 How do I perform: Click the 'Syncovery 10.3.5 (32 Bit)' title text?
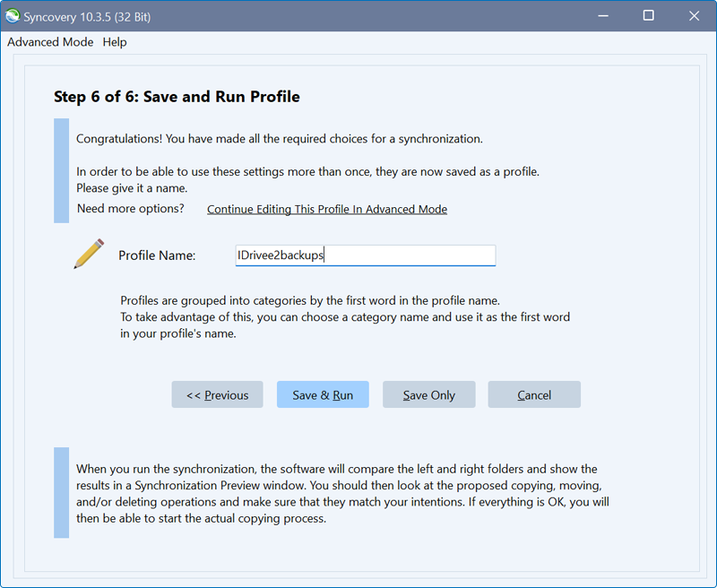pos(87,17)
